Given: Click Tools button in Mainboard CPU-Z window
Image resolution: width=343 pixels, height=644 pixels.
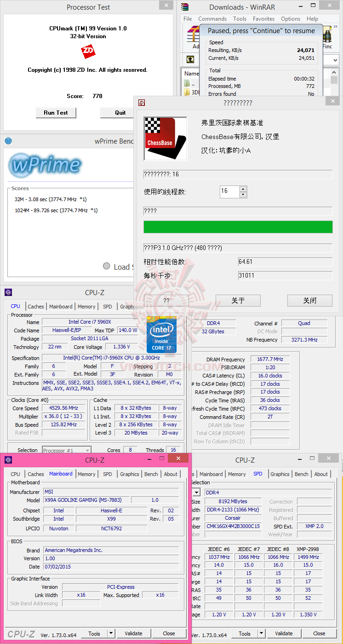Looking at the screenshot, I should coord(94,633).
